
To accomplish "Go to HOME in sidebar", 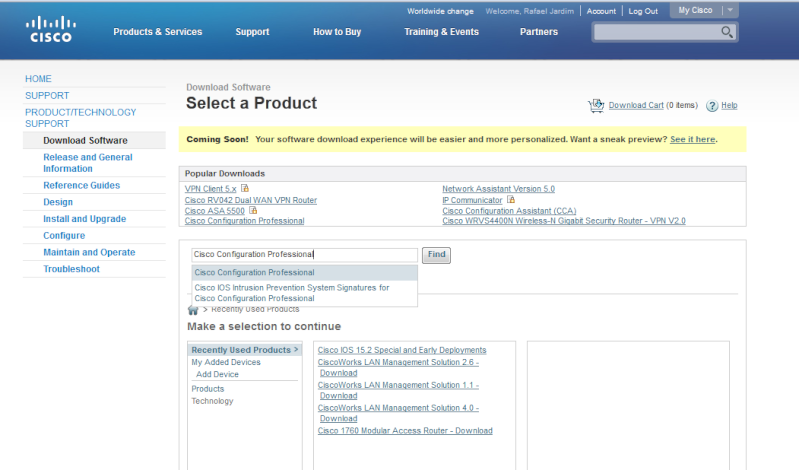I will (38, 79).
